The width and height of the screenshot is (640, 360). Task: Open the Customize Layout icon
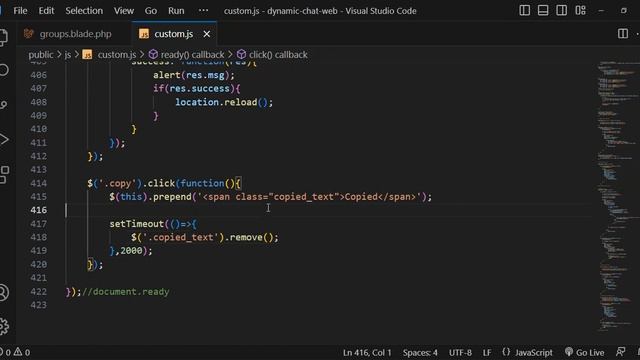(x=580, y=11)
